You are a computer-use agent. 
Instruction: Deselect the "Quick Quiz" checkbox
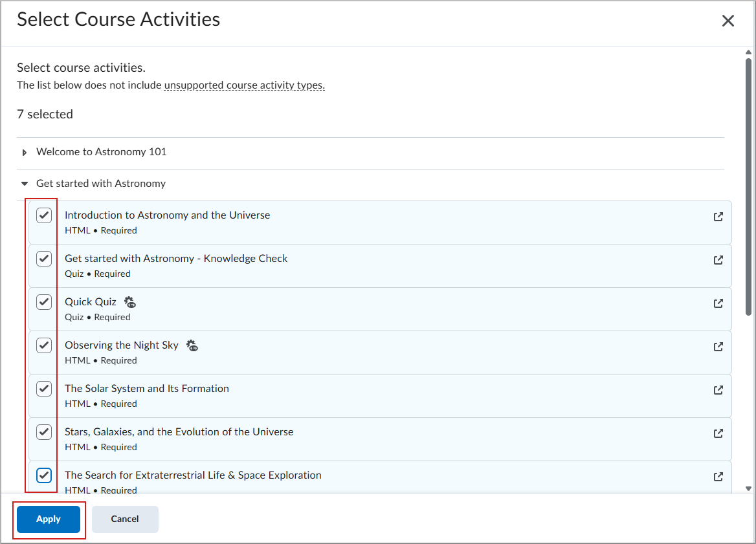pos(43,301)
